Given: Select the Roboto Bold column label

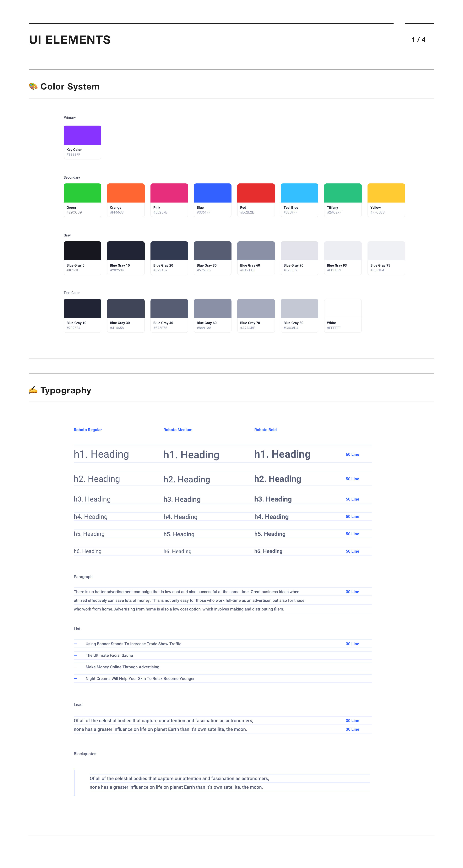Looking at the screenshot, I should [265, 430].
